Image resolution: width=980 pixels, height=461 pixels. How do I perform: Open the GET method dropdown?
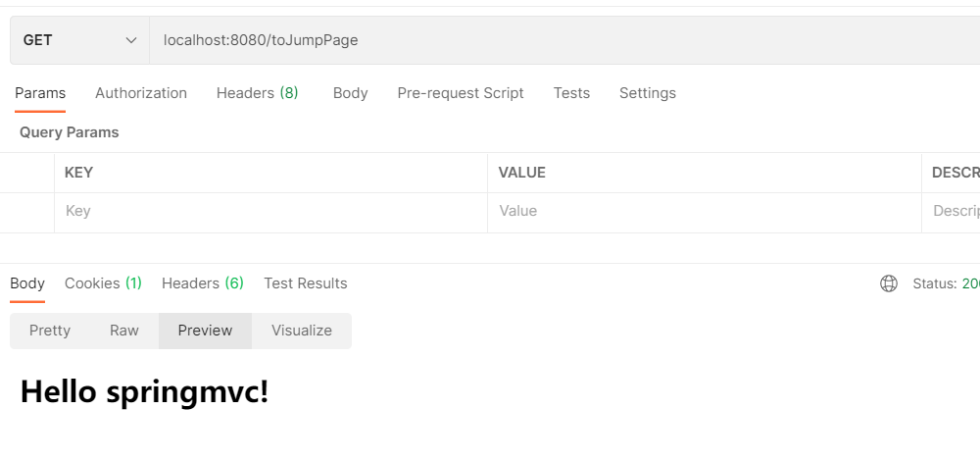coord(79,40)
